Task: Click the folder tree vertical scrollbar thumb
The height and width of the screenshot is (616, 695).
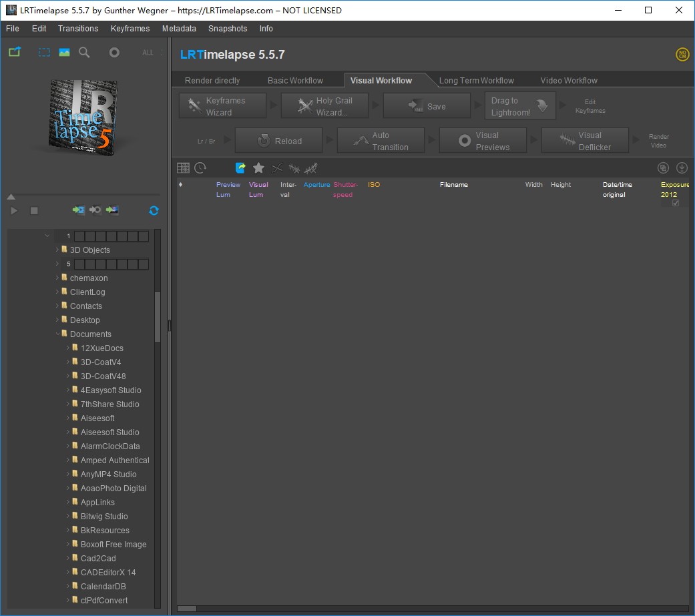Action: [x=158, y=317]
